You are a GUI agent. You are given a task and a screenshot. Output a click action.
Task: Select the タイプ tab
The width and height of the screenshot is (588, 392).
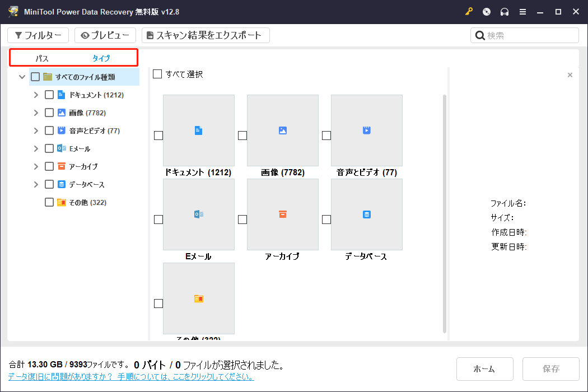click(x=102, y=57)
